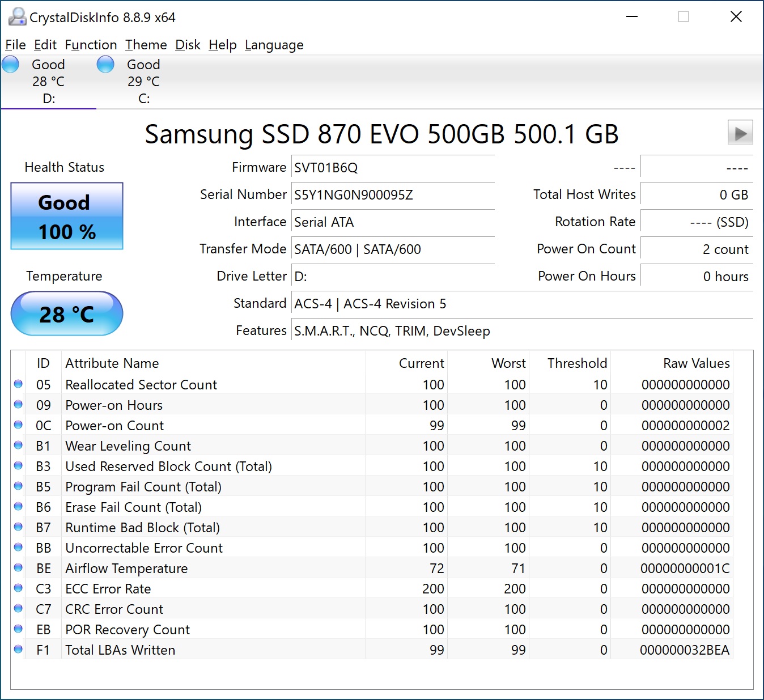Open the Theme menu
Viewport: 764px width, 700px height.
[146, 45]
